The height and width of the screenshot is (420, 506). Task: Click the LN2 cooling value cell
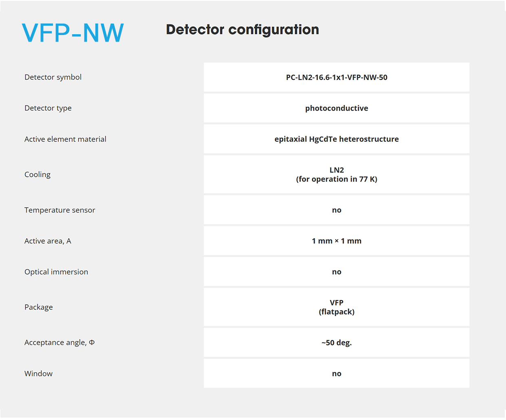pos(337,174)
